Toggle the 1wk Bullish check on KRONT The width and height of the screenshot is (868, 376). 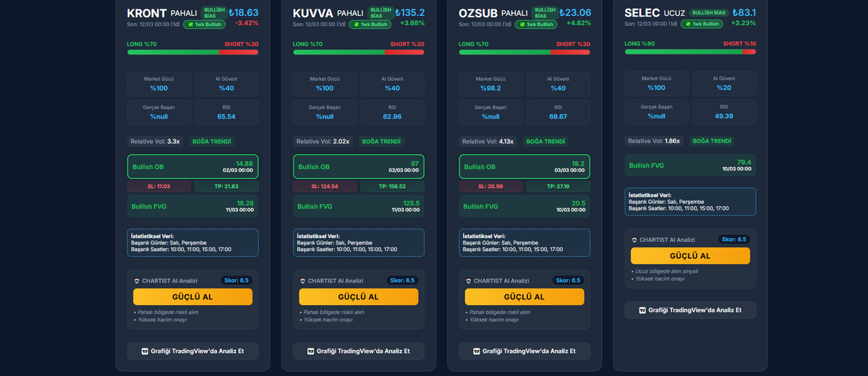click(190, 25)
